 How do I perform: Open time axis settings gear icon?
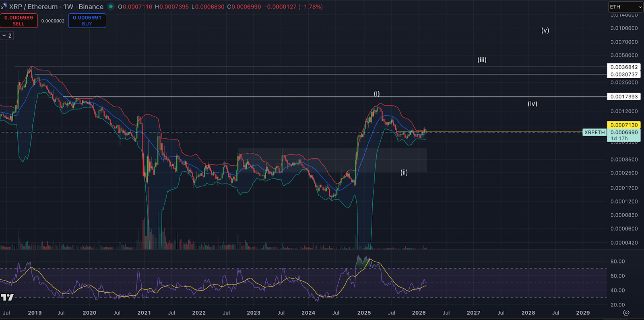tap(626, 313)
